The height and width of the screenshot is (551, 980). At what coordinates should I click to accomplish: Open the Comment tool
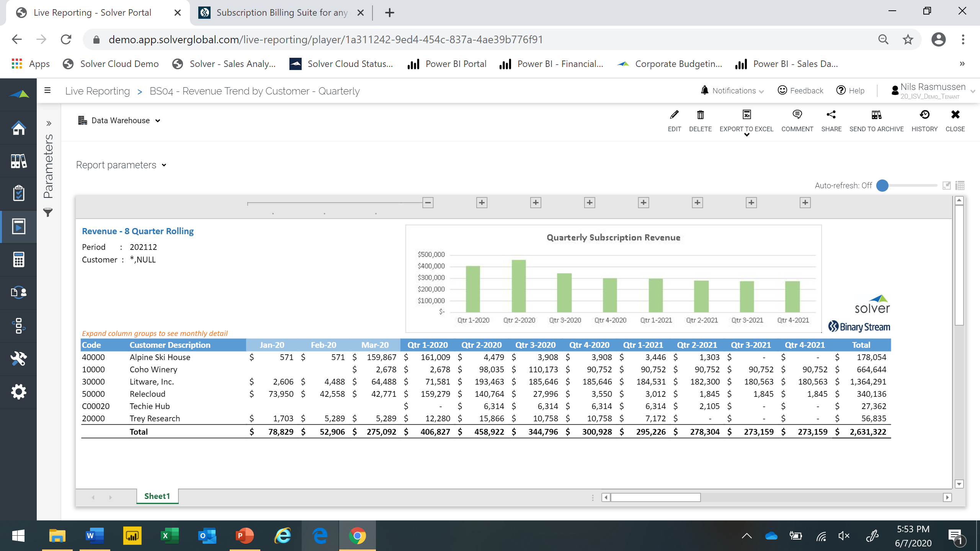797,115
